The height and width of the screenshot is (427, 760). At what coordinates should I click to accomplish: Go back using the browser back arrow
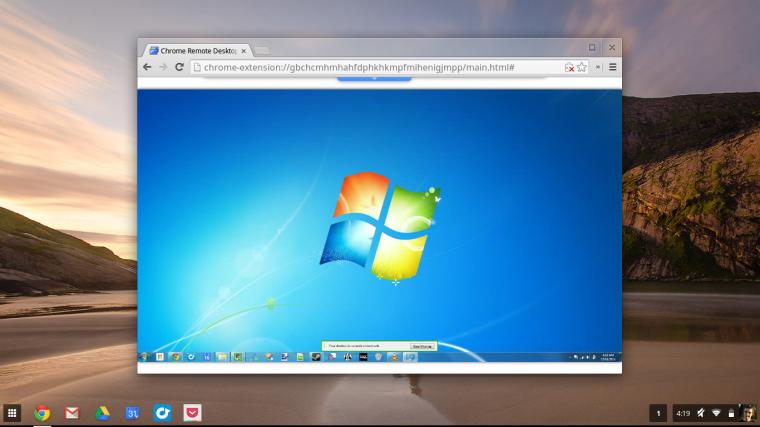coord(147,67)
